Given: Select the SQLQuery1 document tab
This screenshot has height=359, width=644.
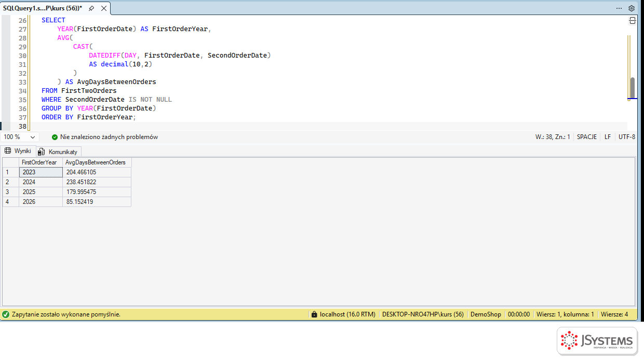Looking at the screenshot, I should click(x=43, y=8).
